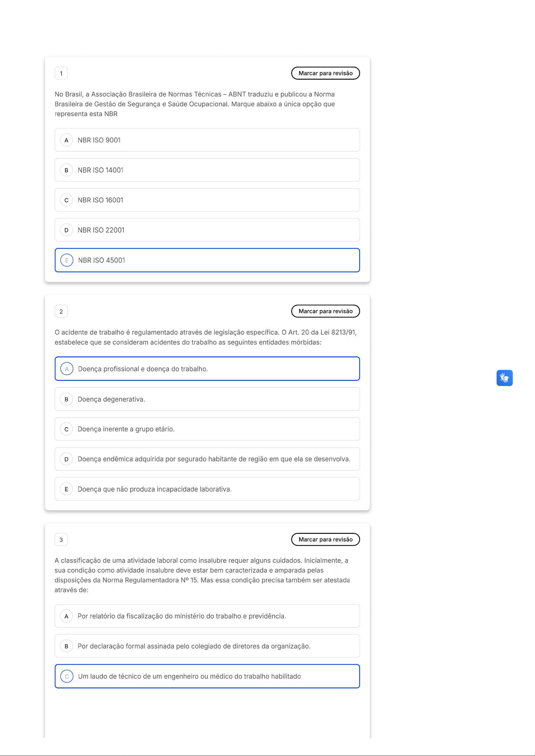Choose 'Doença que não produza incapacidade laborativa'

(207, 489)
